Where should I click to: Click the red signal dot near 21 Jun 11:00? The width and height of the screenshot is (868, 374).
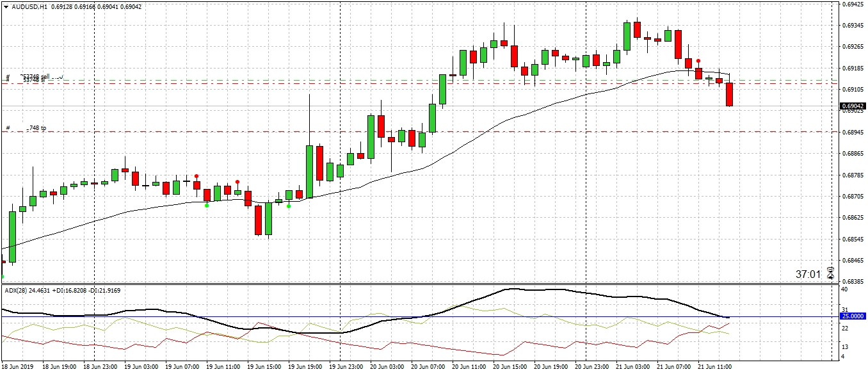pyautogui.click(x=698, y=61)
